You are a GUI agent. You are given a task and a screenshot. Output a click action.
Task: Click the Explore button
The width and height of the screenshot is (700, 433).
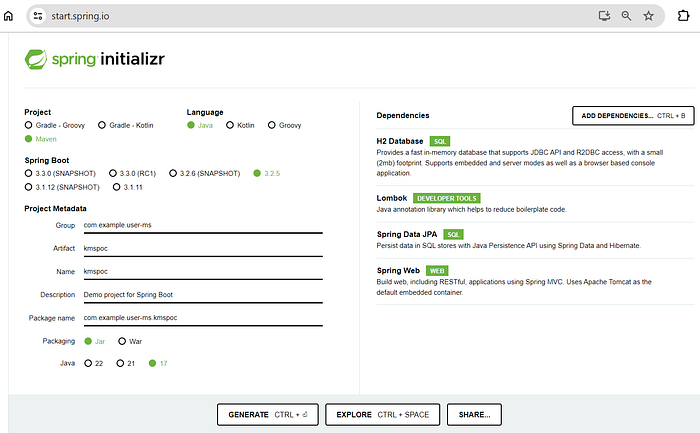click(383, 415)
